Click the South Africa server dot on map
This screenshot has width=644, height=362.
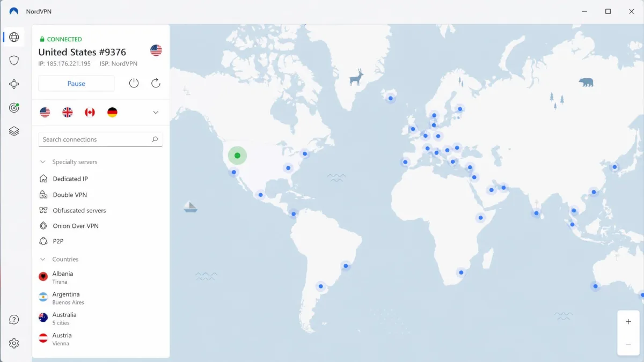pyautogui.click(x=460, y=272)
